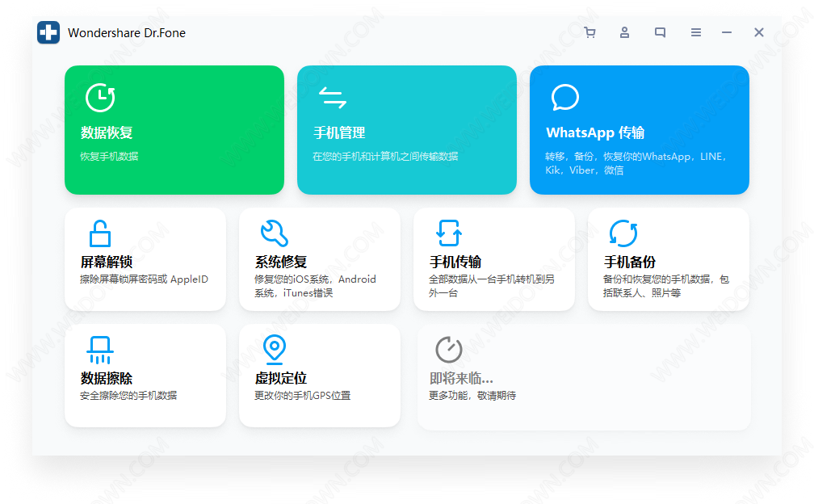Click the data eraser shredder icon

pos(99,350)
